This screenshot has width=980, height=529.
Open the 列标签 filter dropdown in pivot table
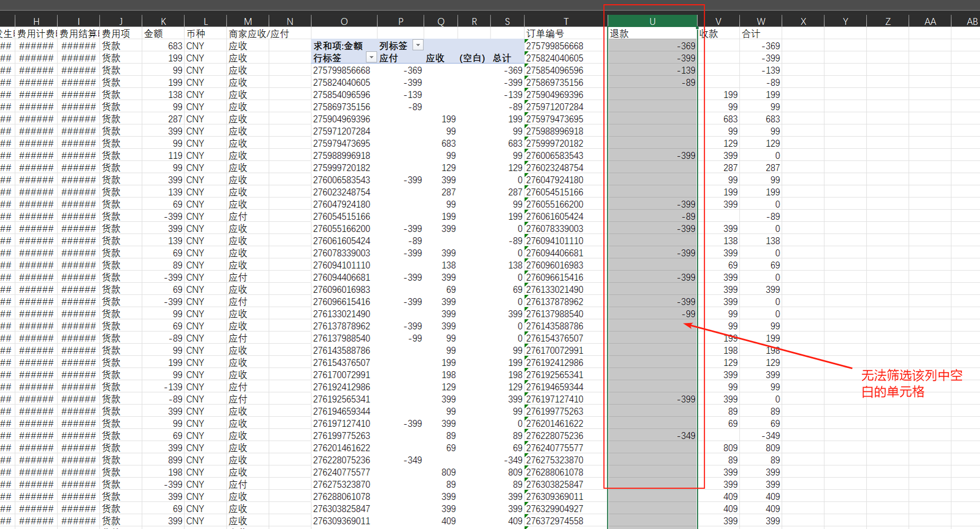point(418,46)
